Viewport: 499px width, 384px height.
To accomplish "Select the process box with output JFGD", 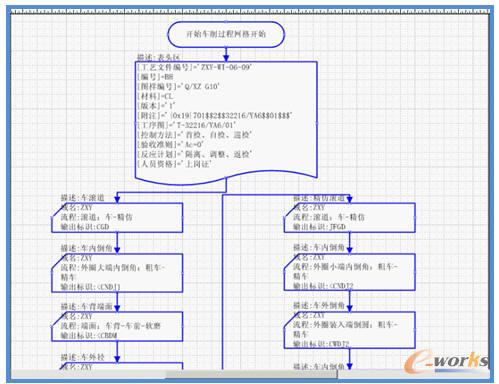I will tap(349, 218).
